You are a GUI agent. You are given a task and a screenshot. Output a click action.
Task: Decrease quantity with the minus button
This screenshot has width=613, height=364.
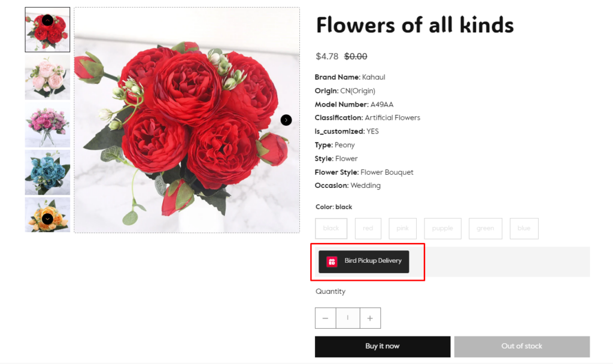point(325,318)
